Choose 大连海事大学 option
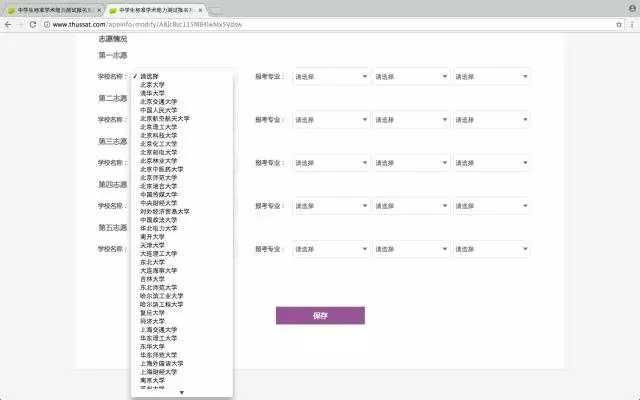 182,270
